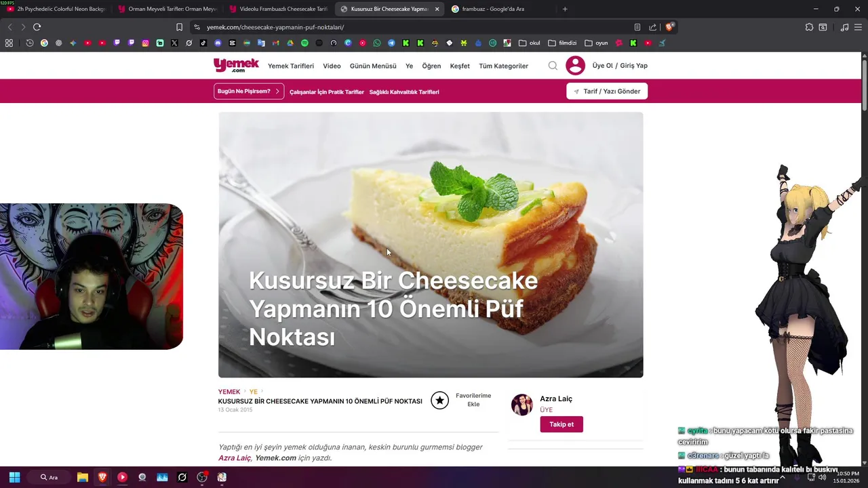Open the X (Twitter) bookmark icon
The height and width of the screenshot is (488, 868).
click(x=174, y=43)
